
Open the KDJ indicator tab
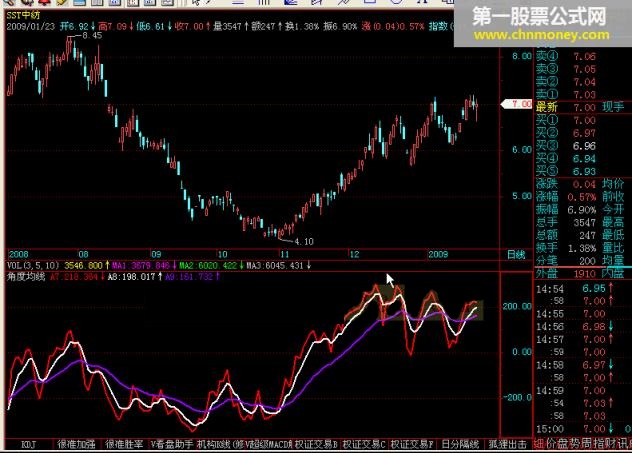(x=28, y=445)
